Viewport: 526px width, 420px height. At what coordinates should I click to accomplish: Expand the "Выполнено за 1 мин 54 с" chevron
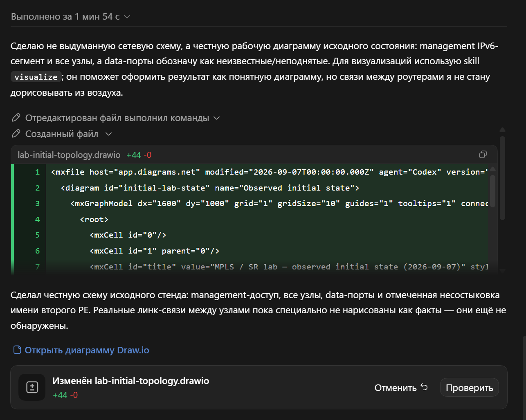point(127,17)
